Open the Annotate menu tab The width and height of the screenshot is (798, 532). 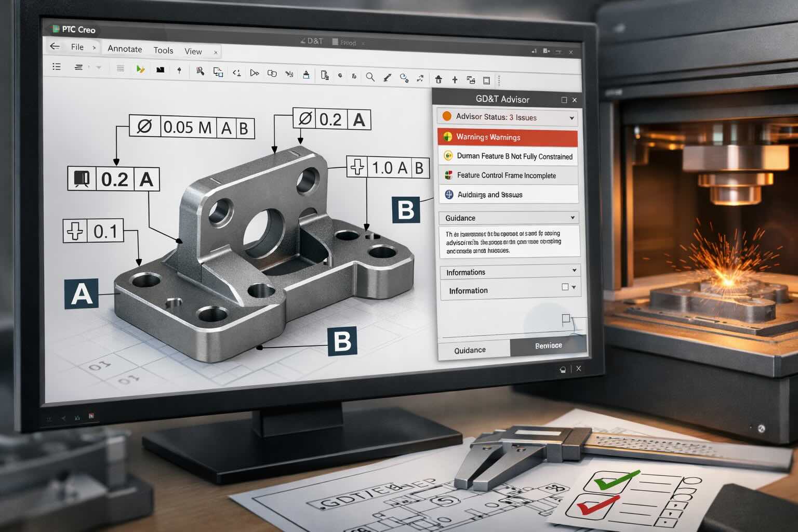point(125,49)
